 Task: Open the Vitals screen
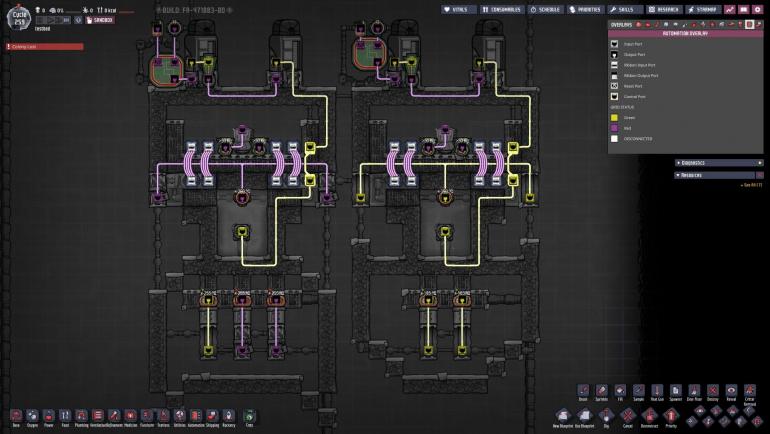coord(459,9)
